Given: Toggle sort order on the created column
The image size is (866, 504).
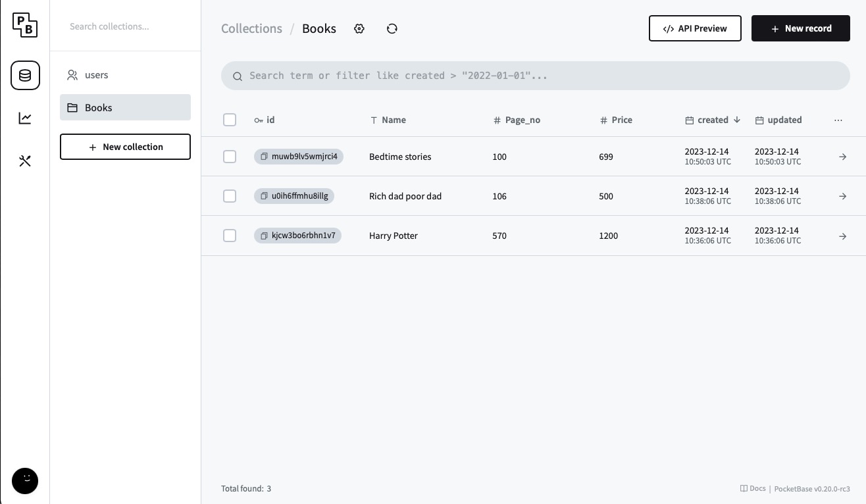Looking at the screenshot, I should coord(713,120).
